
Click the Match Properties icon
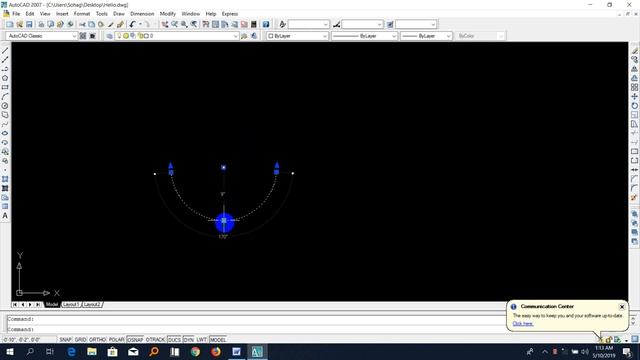pos(111,24)
